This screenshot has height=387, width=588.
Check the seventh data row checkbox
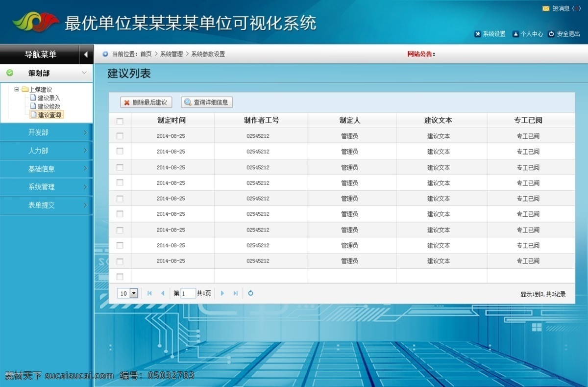coord(120,230)
